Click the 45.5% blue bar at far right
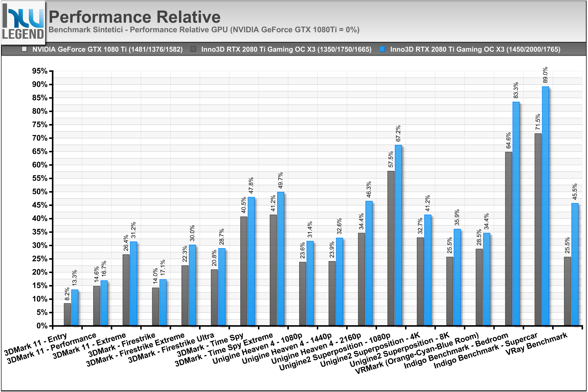Viewport: 588px width, 392px height. (575, 264)
